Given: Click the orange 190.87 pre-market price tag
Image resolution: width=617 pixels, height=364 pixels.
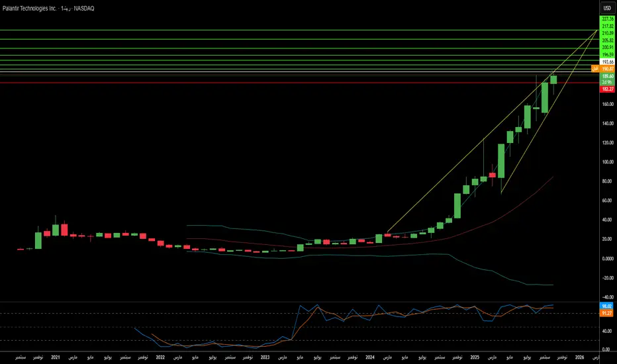Looking at the screenshot, I should [x=608, y=69].
